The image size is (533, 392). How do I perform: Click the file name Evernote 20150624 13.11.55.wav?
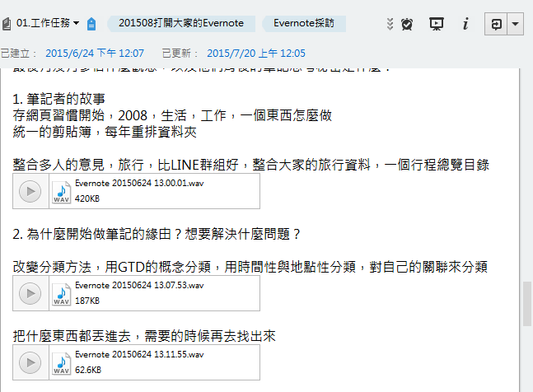point(139,355)
